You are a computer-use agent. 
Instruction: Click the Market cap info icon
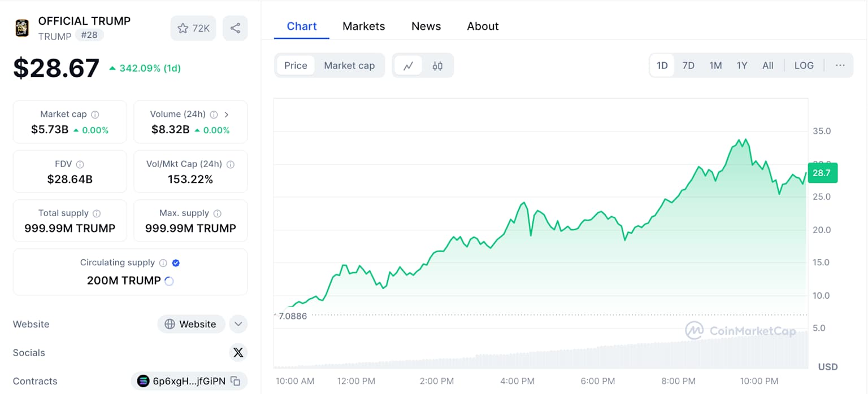click(95, 115)
